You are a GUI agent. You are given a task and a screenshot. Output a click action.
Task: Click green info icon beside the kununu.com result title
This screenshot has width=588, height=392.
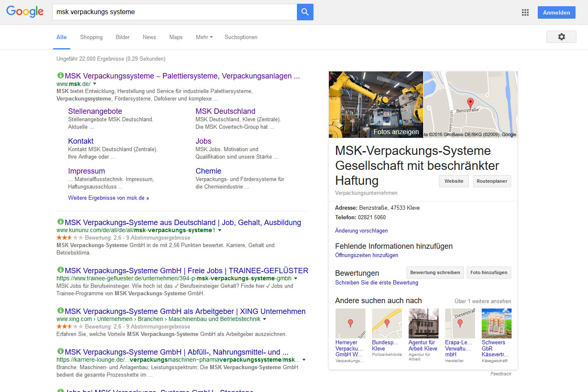[60, 222]
